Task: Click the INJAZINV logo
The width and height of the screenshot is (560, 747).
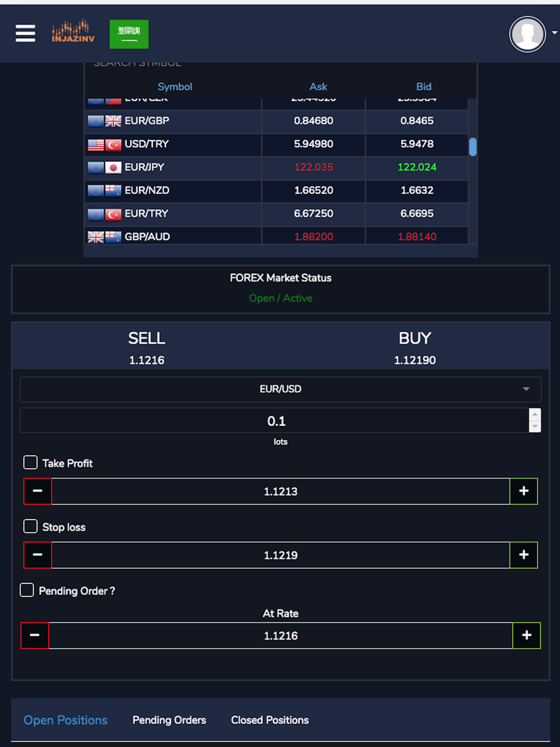Action: [73, 31]
